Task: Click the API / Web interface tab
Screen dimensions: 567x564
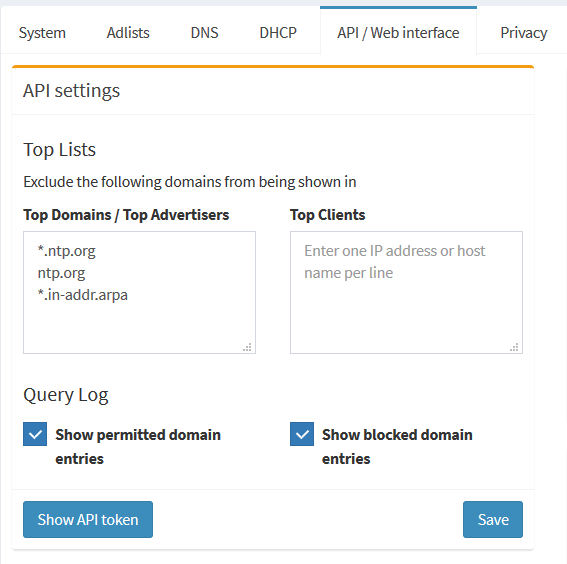Action: [398, 33]
